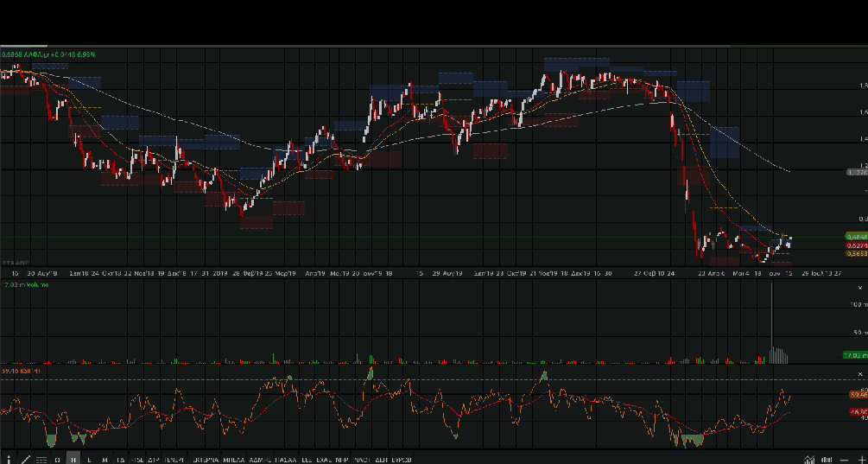
Task: Open the list menu icon
Action: point(41,459)
